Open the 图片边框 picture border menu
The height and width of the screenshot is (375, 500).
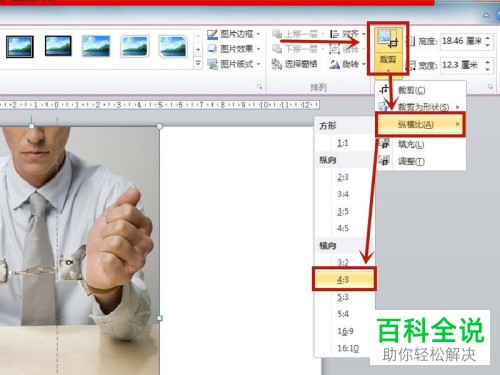click(x=234, y=34)
